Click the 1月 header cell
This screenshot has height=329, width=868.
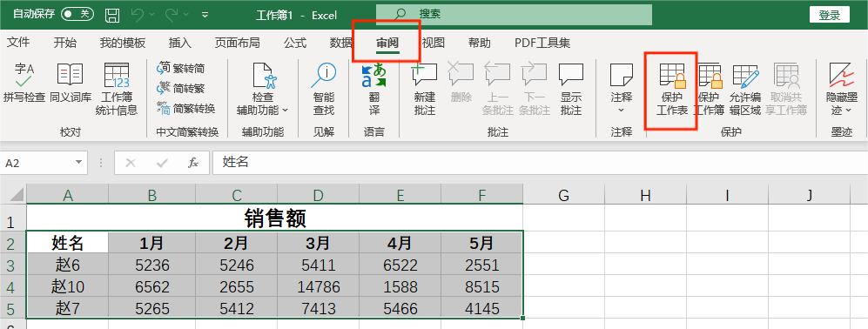151,243
